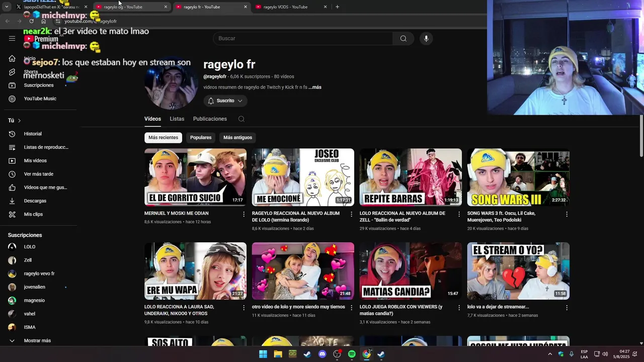644x362 pixels.
Task: Open title otro video de lolo y more
Action: tap(298, 307)
